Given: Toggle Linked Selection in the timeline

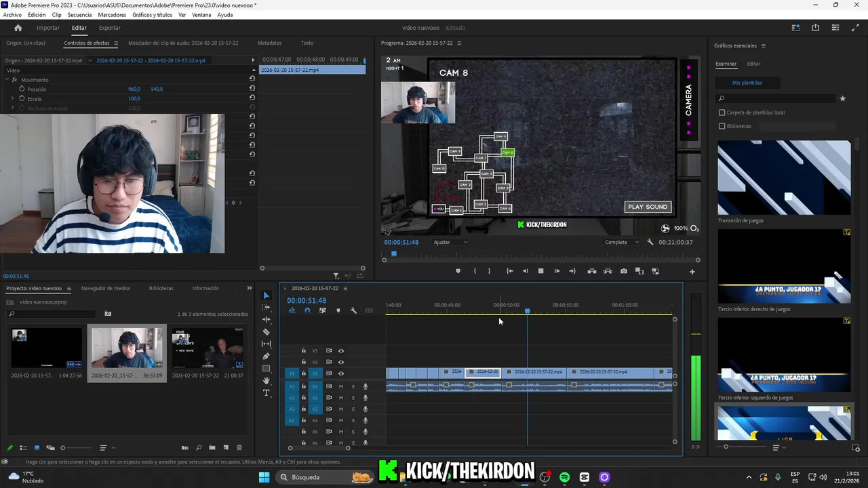Looking at the screenshot, I should pos(323,310).
